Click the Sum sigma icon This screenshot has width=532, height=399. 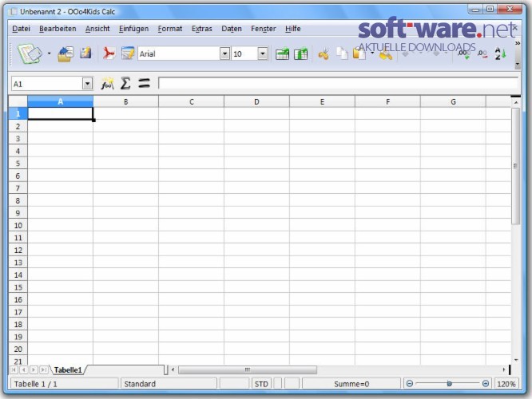click(x=125, y=84)
